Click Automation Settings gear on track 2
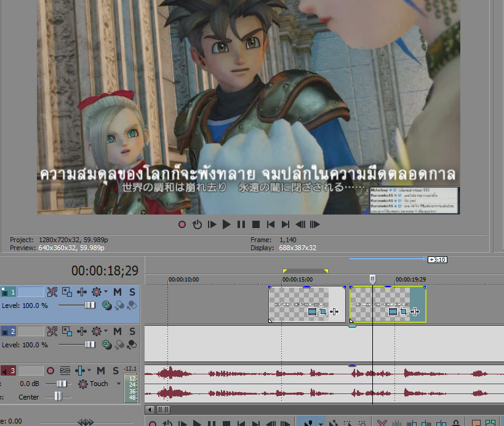This screenshot has width=504, height=426. tap(96, 331)
